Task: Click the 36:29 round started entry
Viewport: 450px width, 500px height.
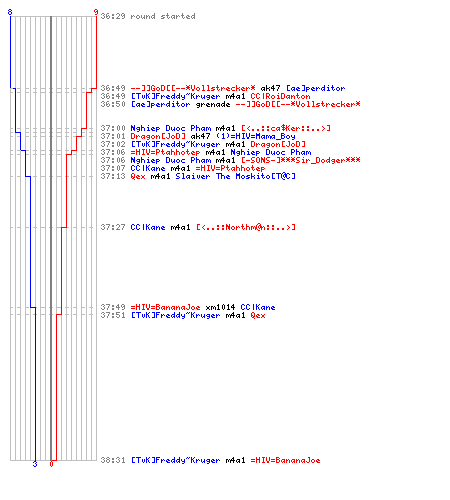Action: [x=148, y=16]
